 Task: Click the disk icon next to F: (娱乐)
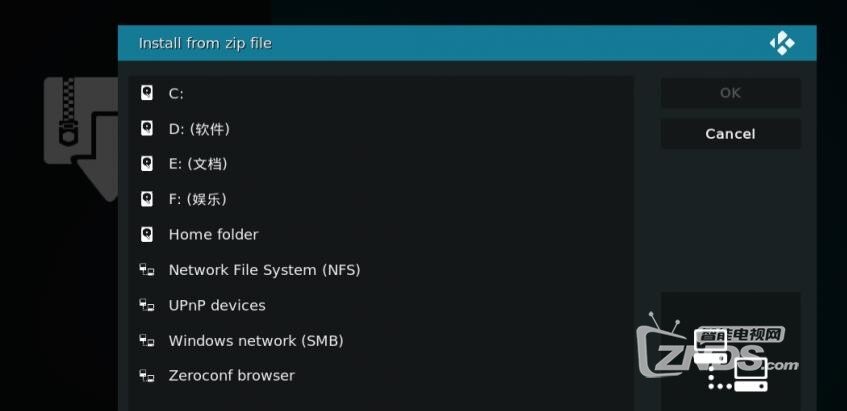pyautogui.click(x=146, y=199)
